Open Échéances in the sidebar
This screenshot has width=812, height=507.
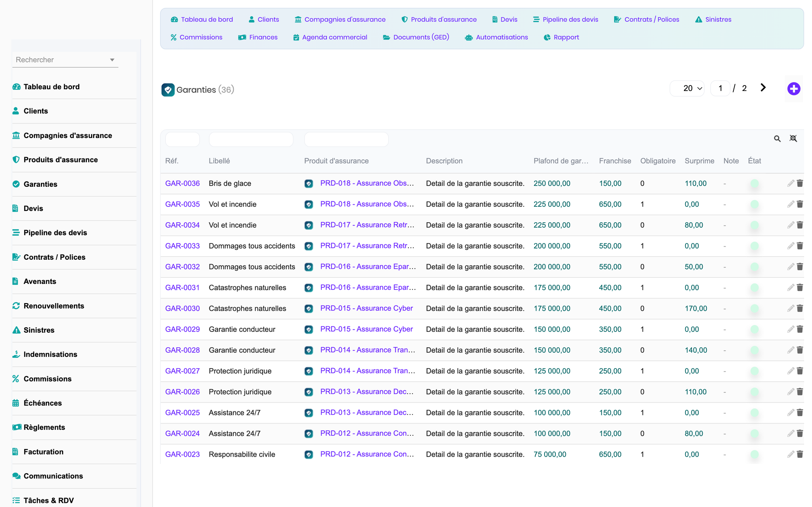[x=43, y=403]
